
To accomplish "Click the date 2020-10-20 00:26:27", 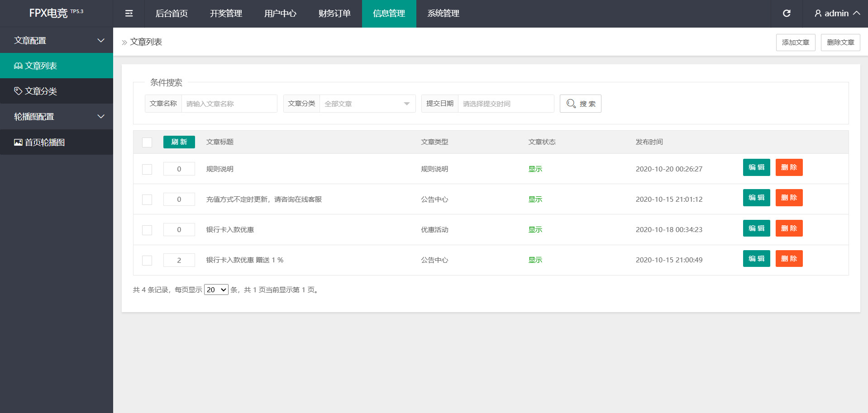I will tap(669, 169).
